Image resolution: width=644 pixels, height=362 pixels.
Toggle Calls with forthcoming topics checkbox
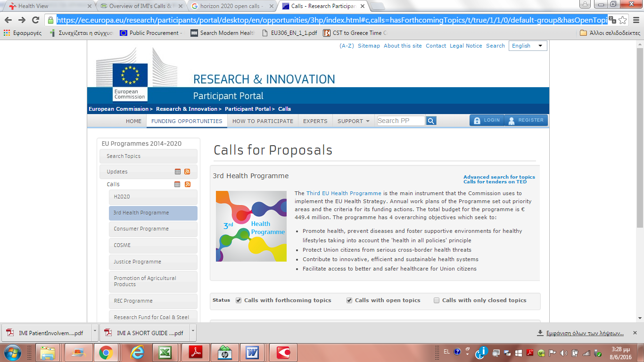(239, 300)
